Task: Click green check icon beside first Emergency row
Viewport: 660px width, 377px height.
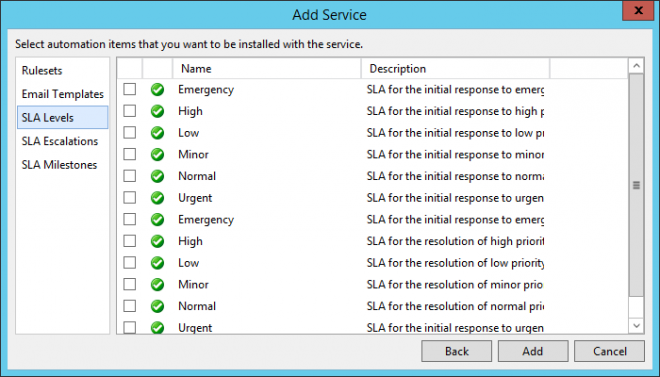Action: pos(157,90)
